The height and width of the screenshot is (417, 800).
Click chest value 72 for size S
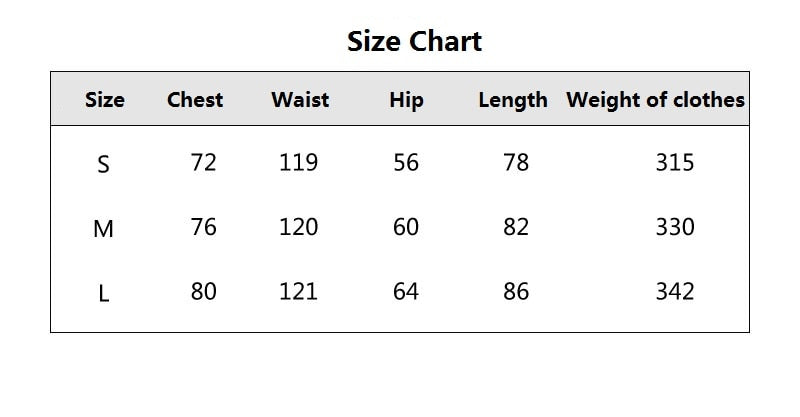[203, 162]
